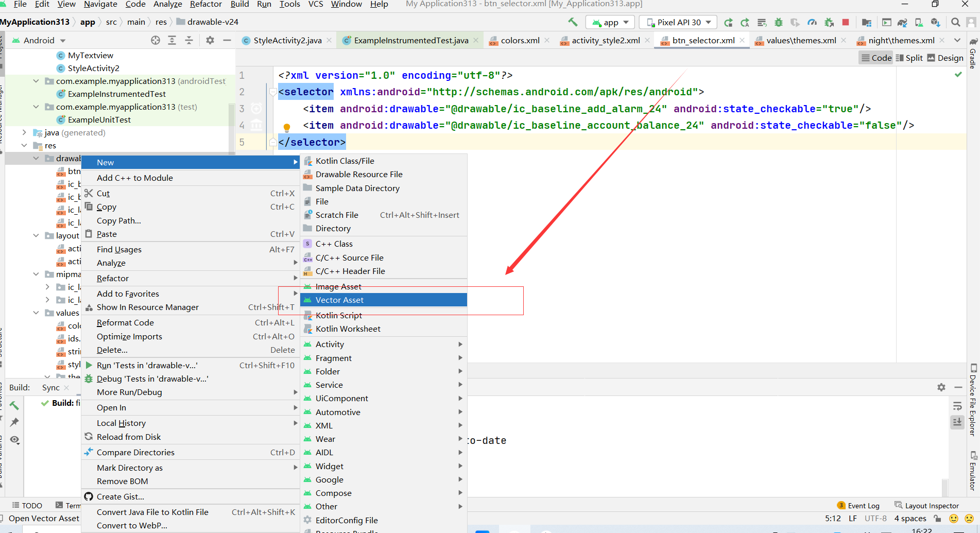Click the yellow intention bulb in editor
This screenshot has width=980, height=533.
[x=287, y=127]
